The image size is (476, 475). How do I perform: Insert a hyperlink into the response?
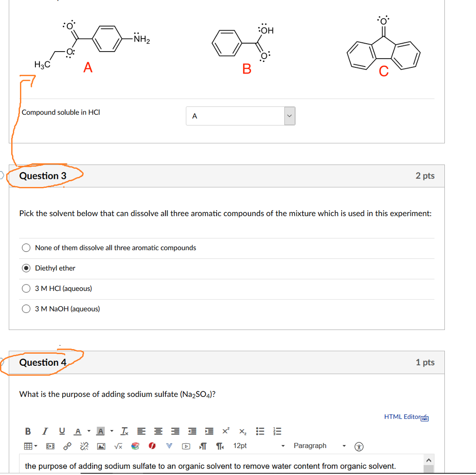click(67, 446)
